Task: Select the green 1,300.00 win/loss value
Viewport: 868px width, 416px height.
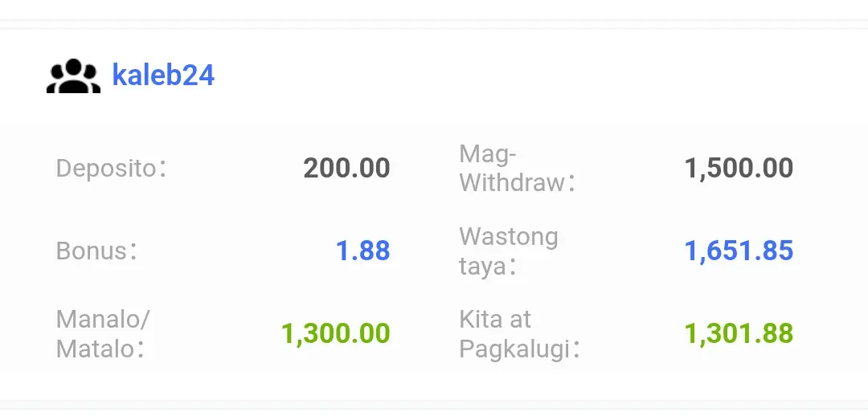Action: tap(336, 333)
